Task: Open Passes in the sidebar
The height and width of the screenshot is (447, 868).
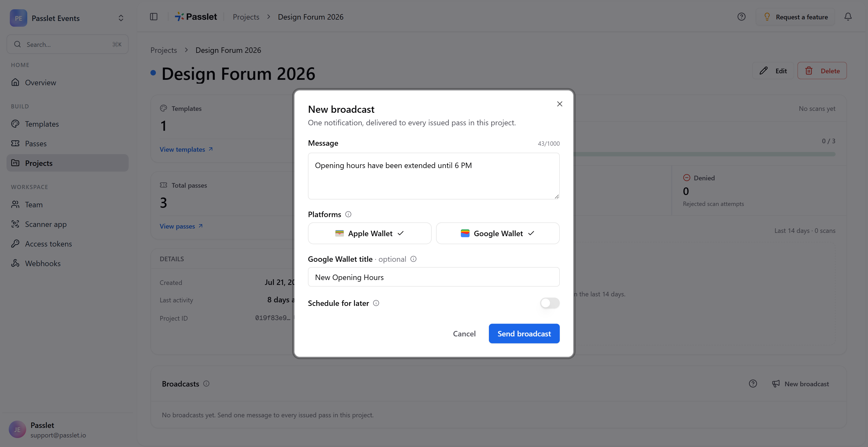Action: (67, 143)
